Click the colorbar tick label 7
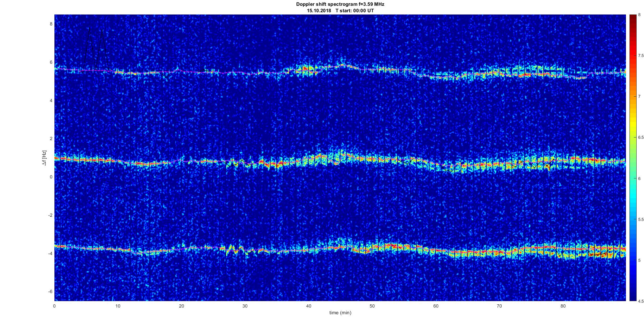The image size is (644, 323). click(639, 97)
